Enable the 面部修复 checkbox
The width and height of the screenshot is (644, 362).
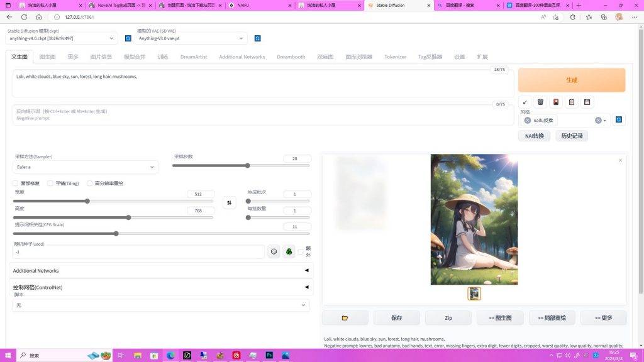point(16,183)
